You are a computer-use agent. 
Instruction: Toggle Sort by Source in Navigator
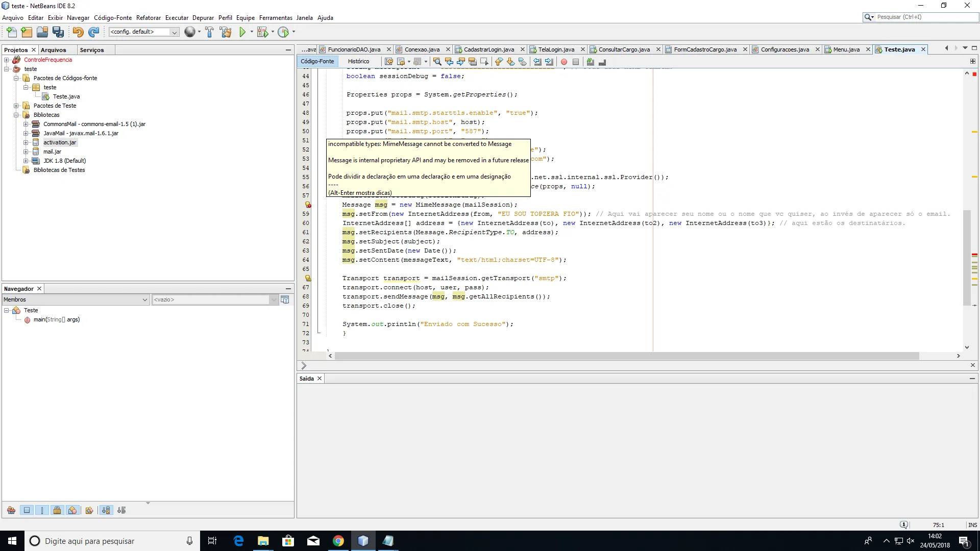click(x=121, y=510)
